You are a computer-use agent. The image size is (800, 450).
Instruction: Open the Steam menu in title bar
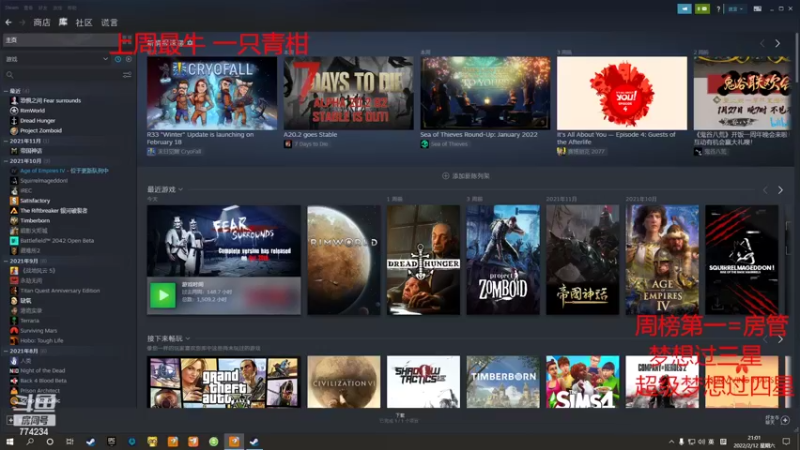coord(12,8)
